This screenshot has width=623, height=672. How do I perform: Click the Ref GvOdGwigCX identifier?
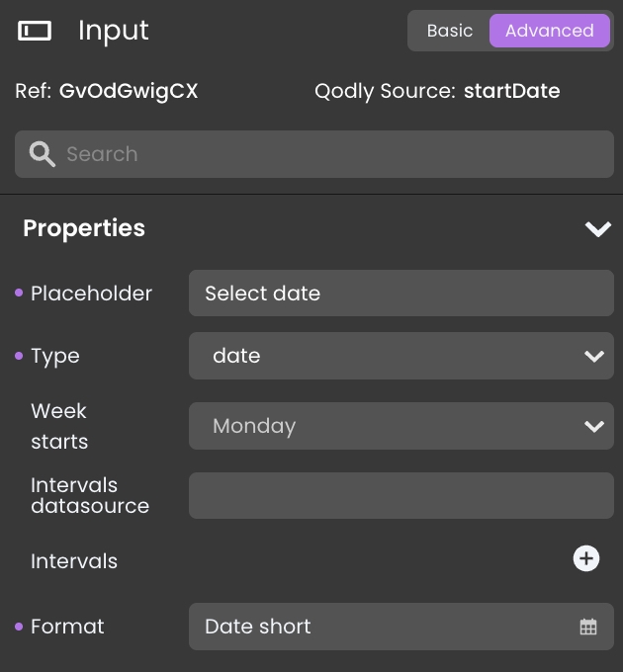point(129,91)
